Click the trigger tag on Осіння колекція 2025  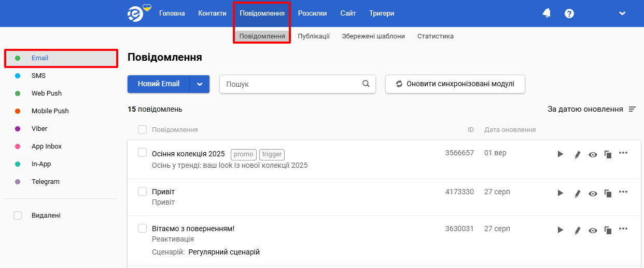272,154
